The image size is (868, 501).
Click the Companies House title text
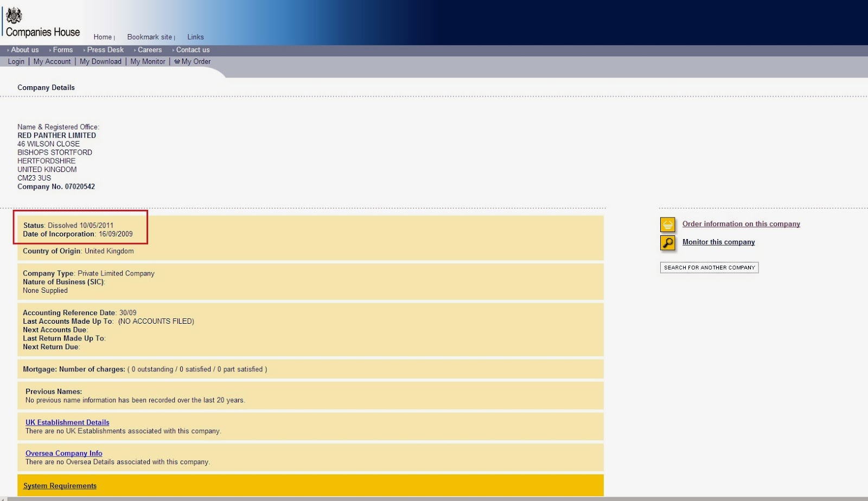pyautogui.click(x=43, y=33)
